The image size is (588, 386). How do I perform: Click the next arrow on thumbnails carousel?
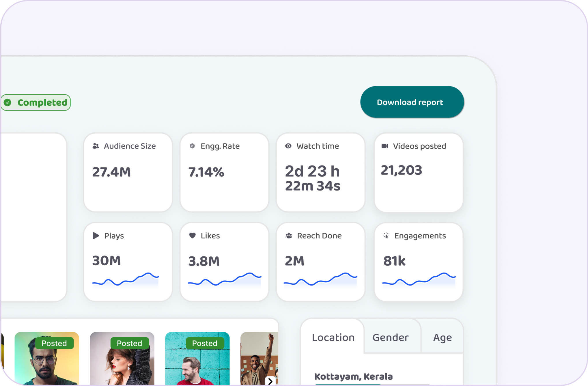[x=270, y=381]
